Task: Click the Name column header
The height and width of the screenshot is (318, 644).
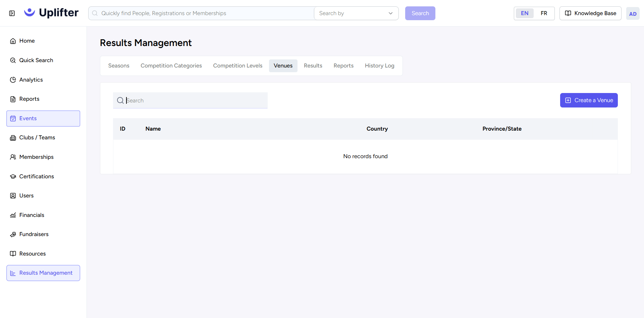Action: click(153, 129)
